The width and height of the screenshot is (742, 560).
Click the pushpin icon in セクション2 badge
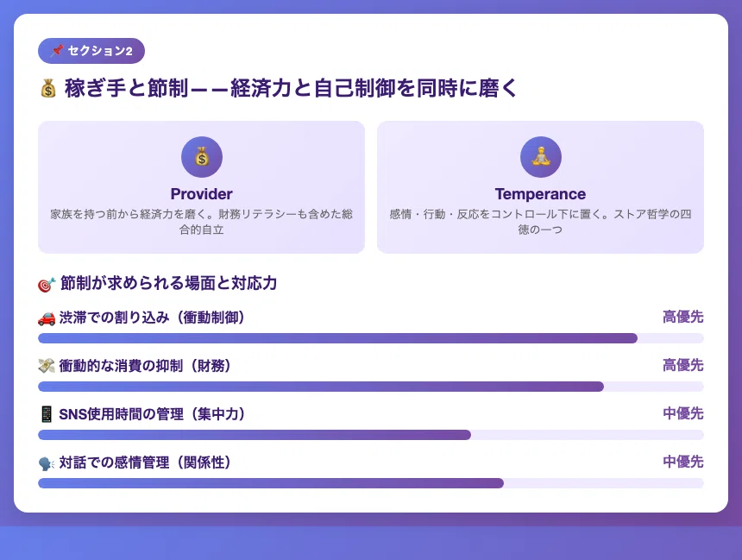[57, 50]
